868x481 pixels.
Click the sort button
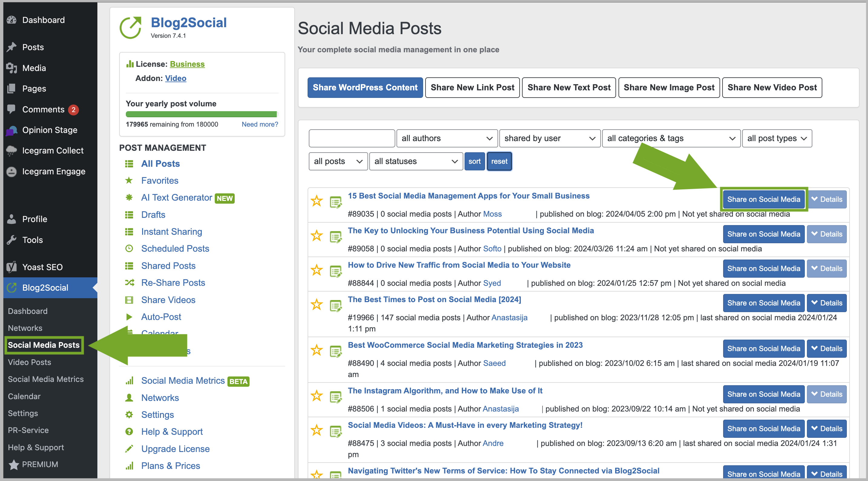coord(475,161)
